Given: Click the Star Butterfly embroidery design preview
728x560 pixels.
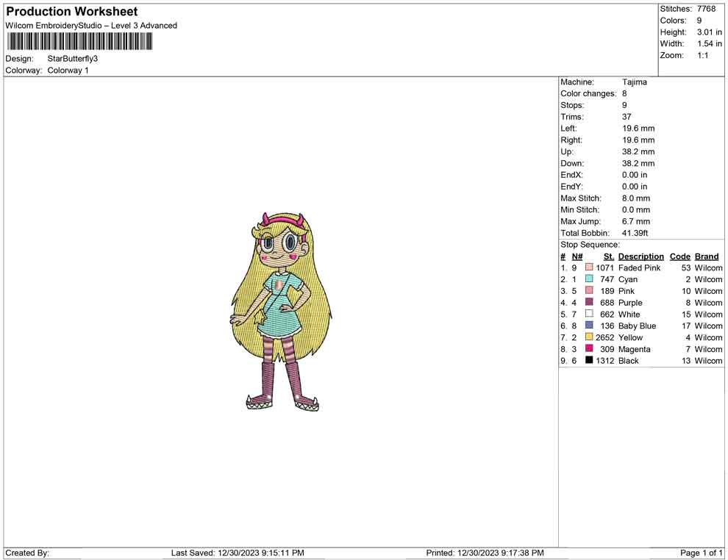Looking at the screenshot, I should coord(282,312).
